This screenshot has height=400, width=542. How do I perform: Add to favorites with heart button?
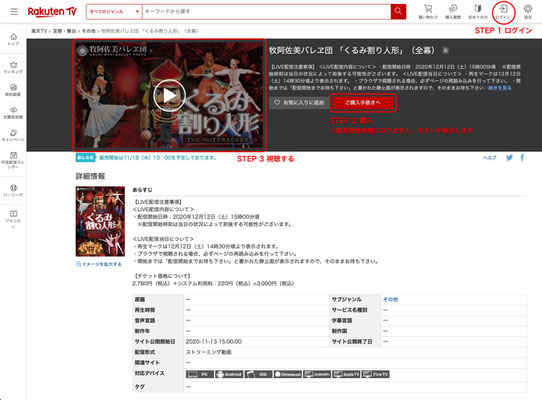click(x=299, y=103)
